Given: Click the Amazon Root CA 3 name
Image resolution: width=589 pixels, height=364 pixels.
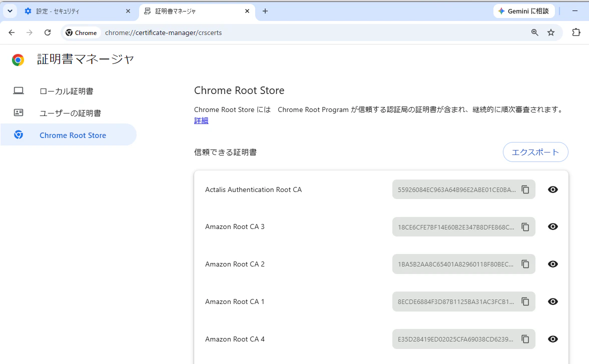Looking at the screenshot, I should tap(235, 226).
